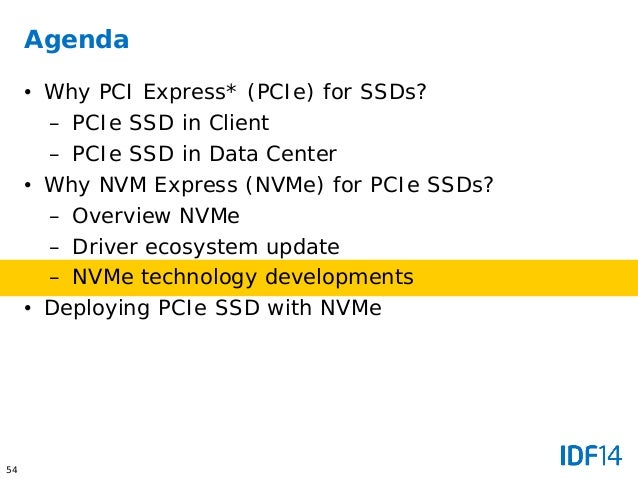Click the 'PCIe SSD in Client' sub-item
The width and height of the screenshot is (638, 479).
(x=170, y=122)
